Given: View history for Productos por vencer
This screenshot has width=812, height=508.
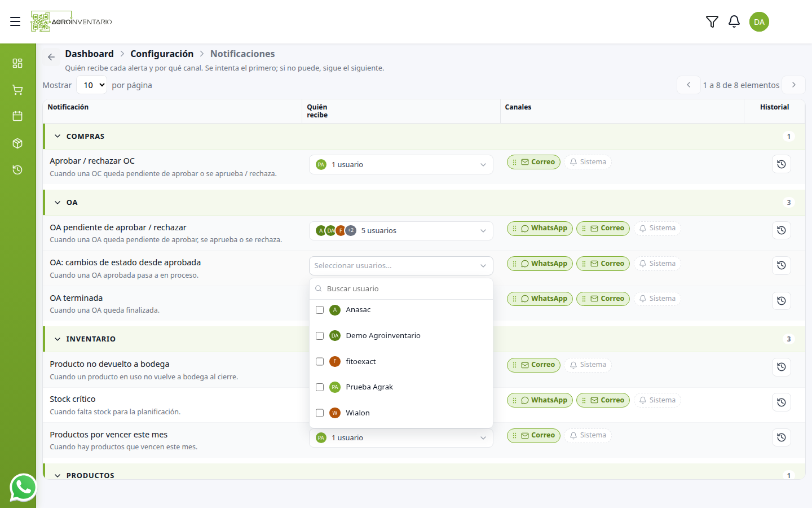Looking at the screenshot, I should click(x=781, y=437).
